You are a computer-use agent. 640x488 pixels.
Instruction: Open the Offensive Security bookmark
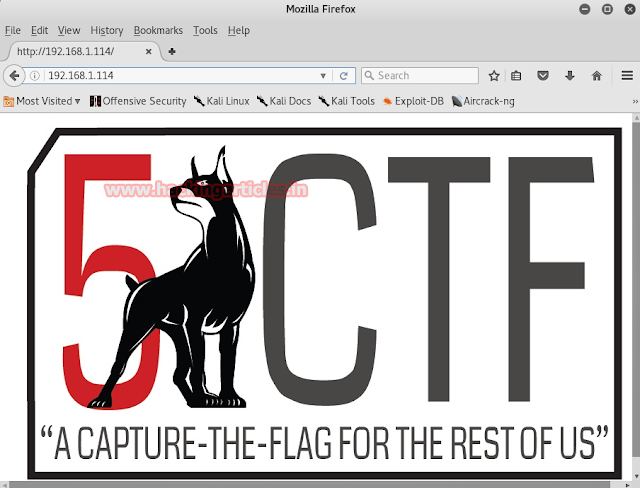coord(138,101)
